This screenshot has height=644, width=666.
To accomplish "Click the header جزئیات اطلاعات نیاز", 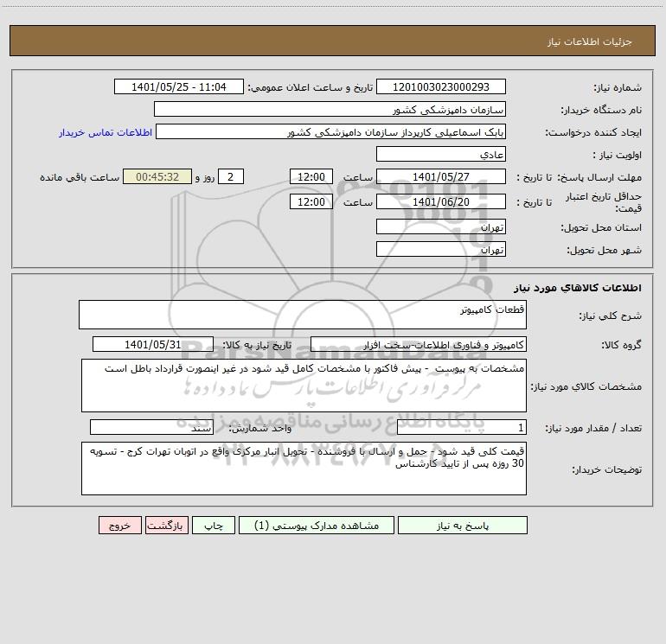I will 590,41.
